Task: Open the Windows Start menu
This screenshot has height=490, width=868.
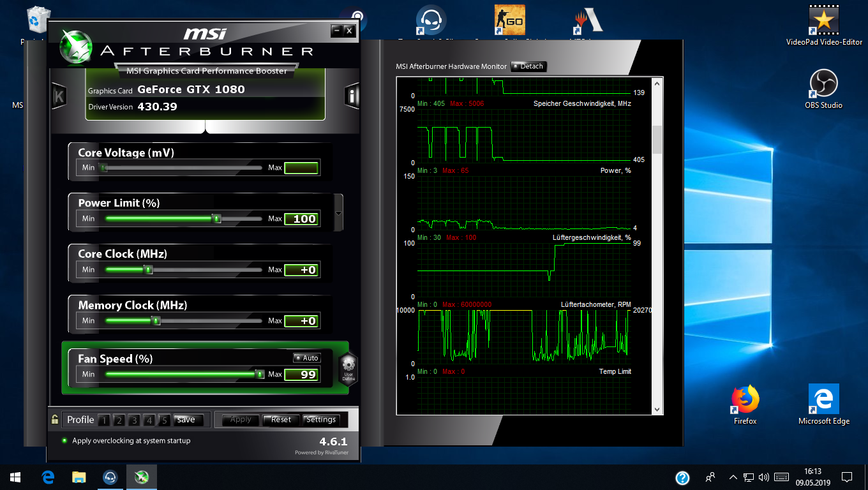Action: [x=15, y=477]
